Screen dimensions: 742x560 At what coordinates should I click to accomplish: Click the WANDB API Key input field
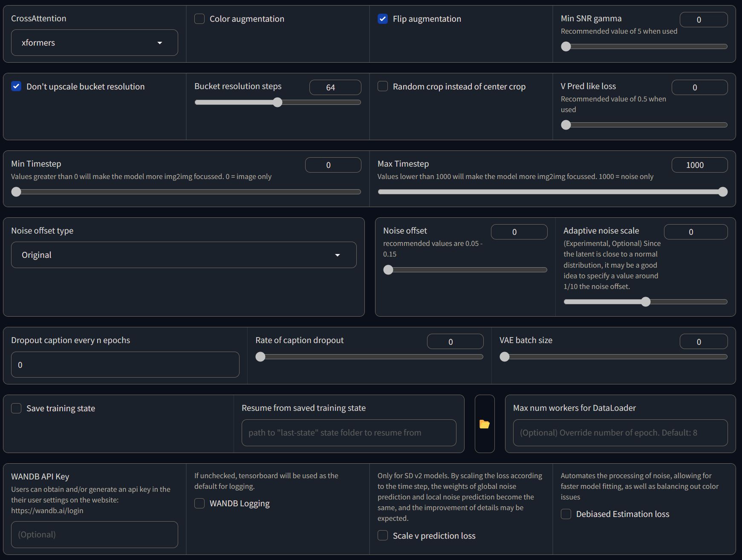(94, 534)
